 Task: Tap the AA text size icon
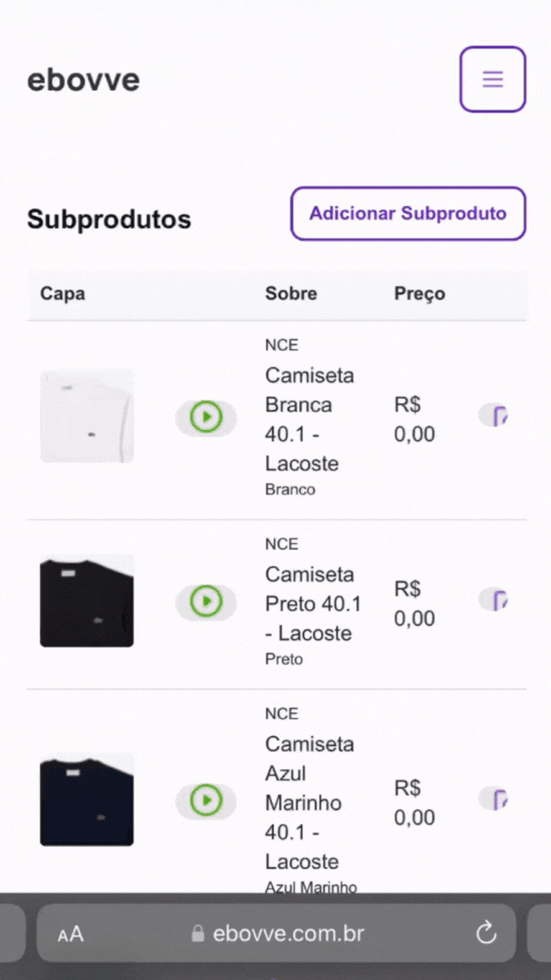[x=71, y=933]
